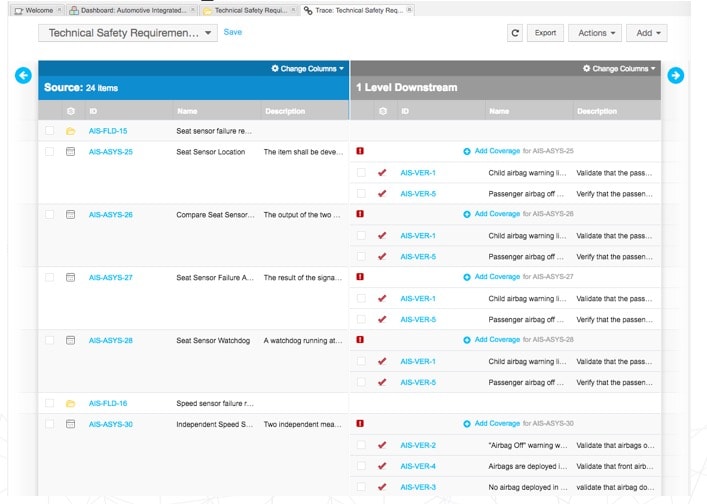Close the Welcome tab
The height and width of the screenshot is (504, 707).
point(60,9)
